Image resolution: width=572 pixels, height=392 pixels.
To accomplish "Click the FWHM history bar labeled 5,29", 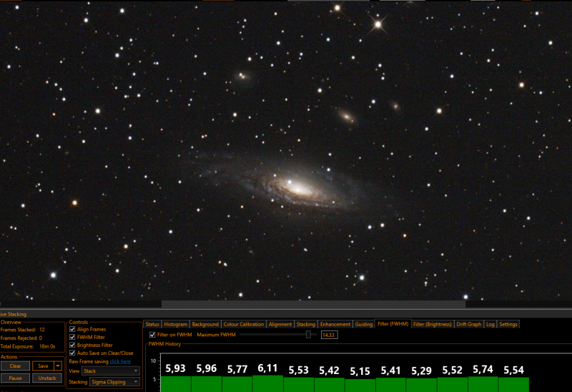I will 421,385.
